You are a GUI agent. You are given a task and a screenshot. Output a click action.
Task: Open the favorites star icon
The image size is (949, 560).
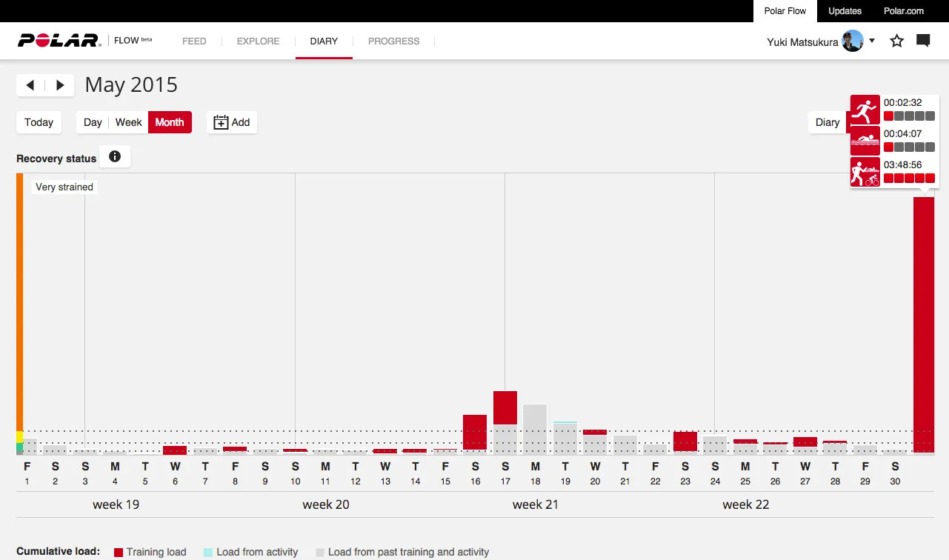coord(896,41)
